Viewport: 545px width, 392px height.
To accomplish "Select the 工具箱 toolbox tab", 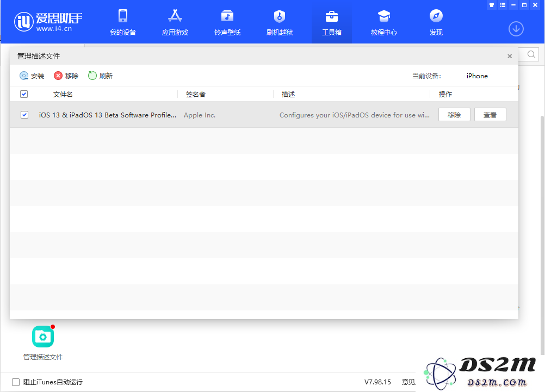I will point(332,22).
